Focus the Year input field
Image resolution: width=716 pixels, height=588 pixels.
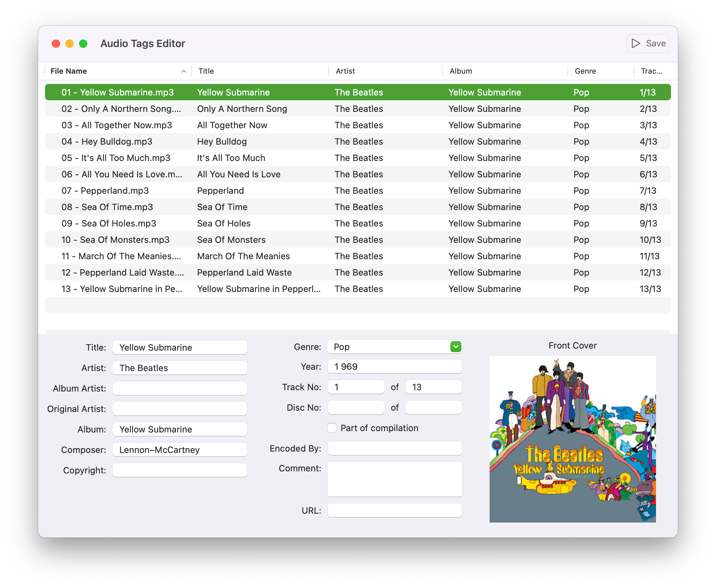pos(394,366)
